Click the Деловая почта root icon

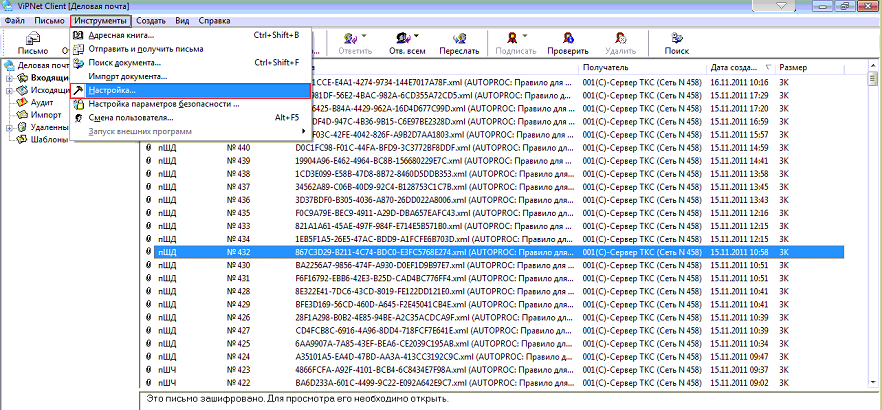pyautogui.click(x=10, y=65)
